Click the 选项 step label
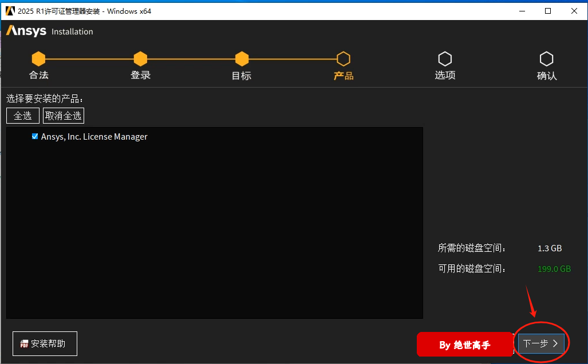This screenshot has height=364, width=588. (x=445, y=75)
